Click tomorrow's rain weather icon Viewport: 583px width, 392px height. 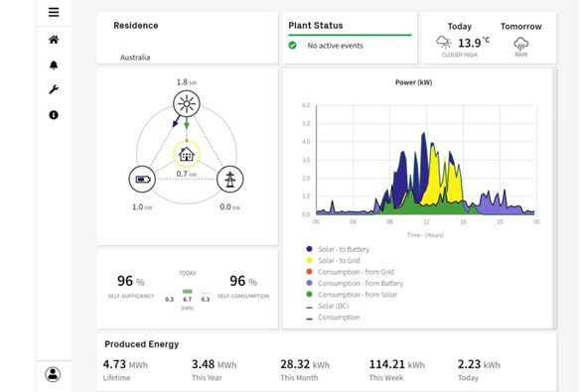click(x=520, y=44)
